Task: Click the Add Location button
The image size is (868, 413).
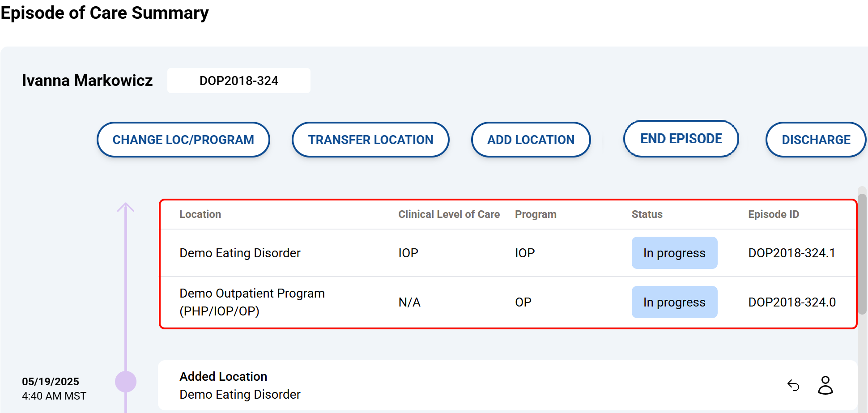Action: coord(531,140)
